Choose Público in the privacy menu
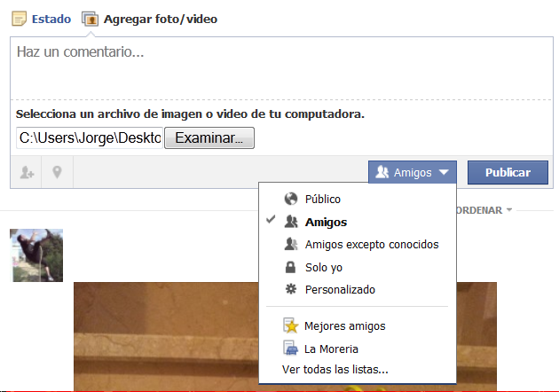559x392 pixels. point(358,199)
